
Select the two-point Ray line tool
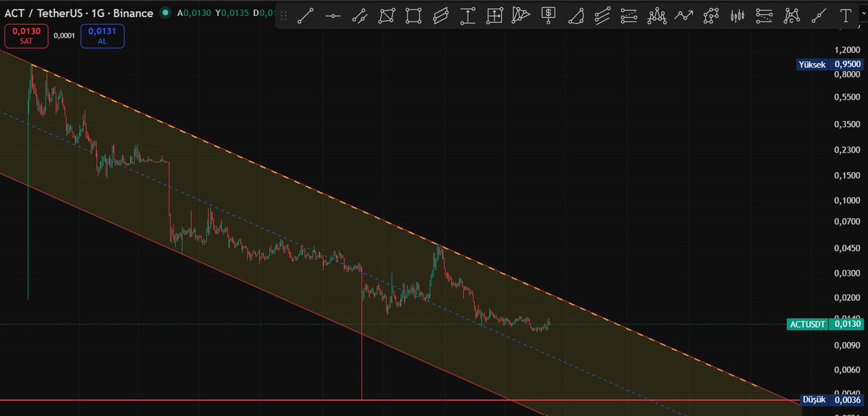pyautogui.click(x=819, y=15)
